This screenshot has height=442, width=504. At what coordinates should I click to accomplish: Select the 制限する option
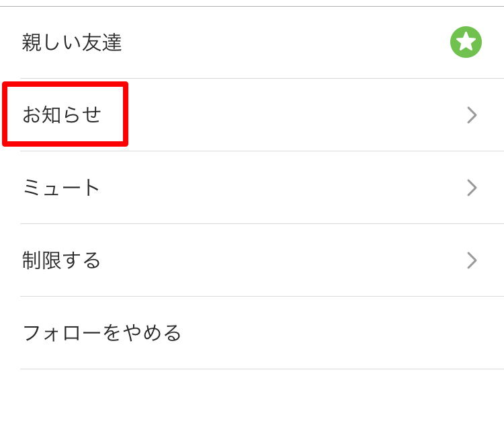coord(252,260)
